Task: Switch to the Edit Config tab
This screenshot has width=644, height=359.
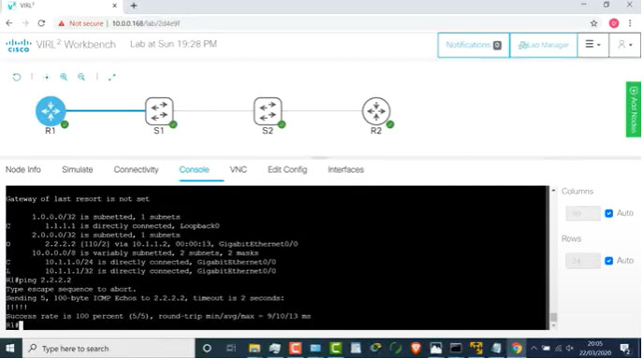Action: click(x=287, y=169)
